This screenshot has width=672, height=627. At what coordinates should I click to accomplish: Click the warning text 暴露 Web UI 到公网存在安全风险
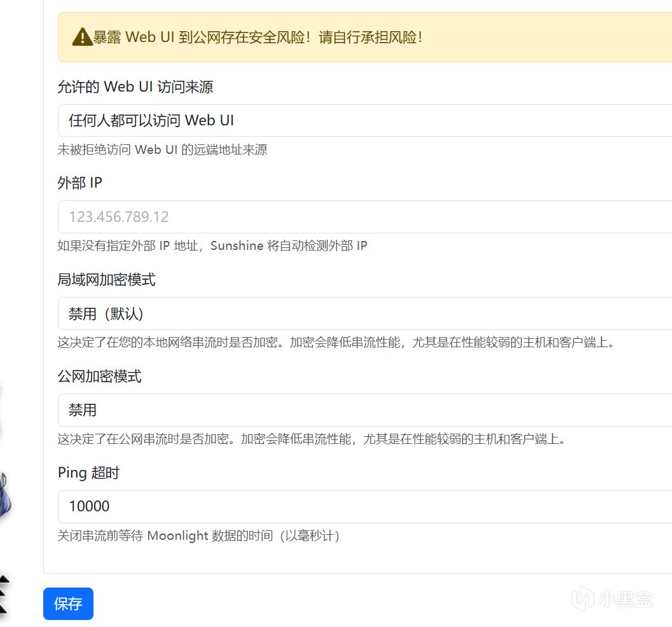(x=257, y=38)
